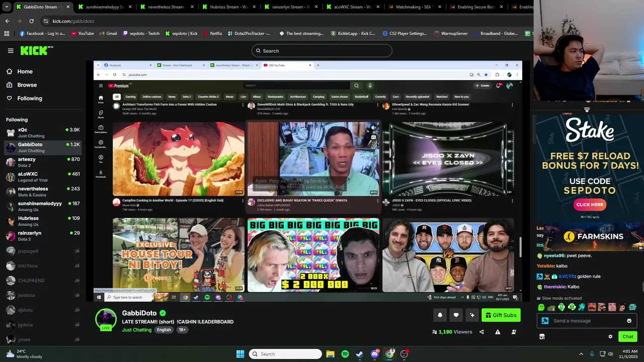Report stream with the warning triangle icon
The image size is (644, 362).
click(x=498, y=332)
